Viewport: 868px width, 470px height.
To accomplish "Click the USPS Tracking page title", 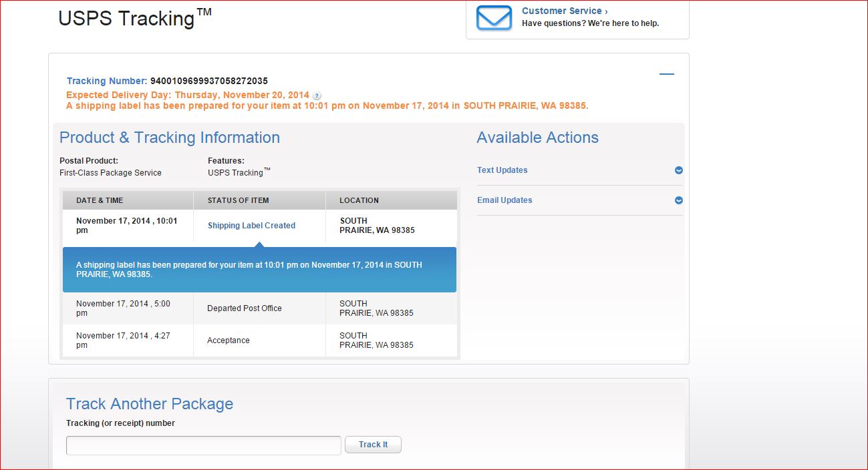I will tap(135, 18).
